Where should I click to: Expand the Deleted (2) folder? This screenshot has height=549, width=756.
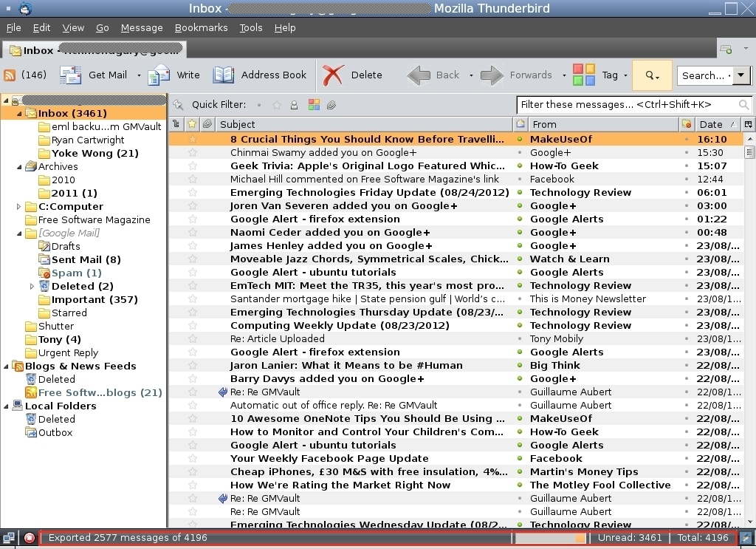tap(32, 286)
